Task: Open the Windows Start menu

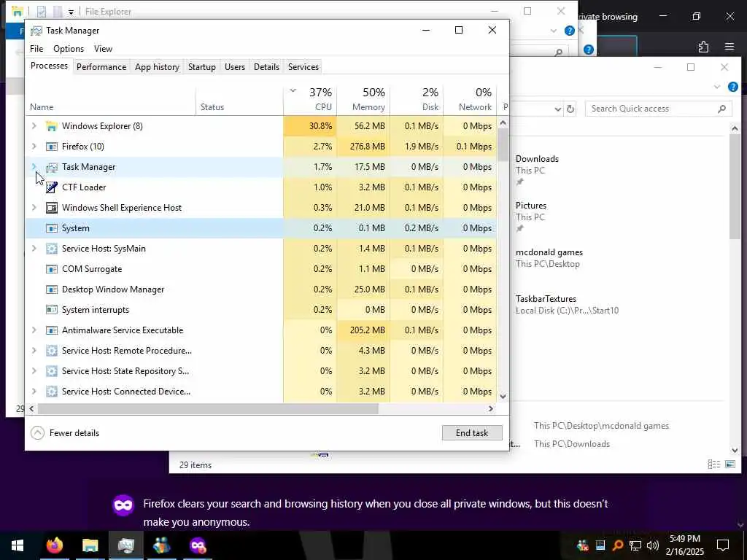Action: point(18,545)
